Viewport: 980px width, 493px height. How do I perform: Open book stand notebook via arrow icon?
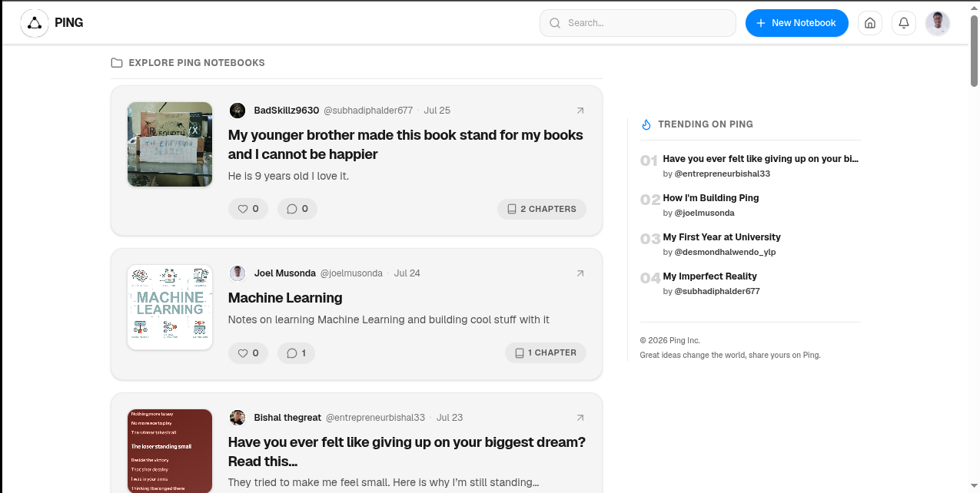pos(580,111)
